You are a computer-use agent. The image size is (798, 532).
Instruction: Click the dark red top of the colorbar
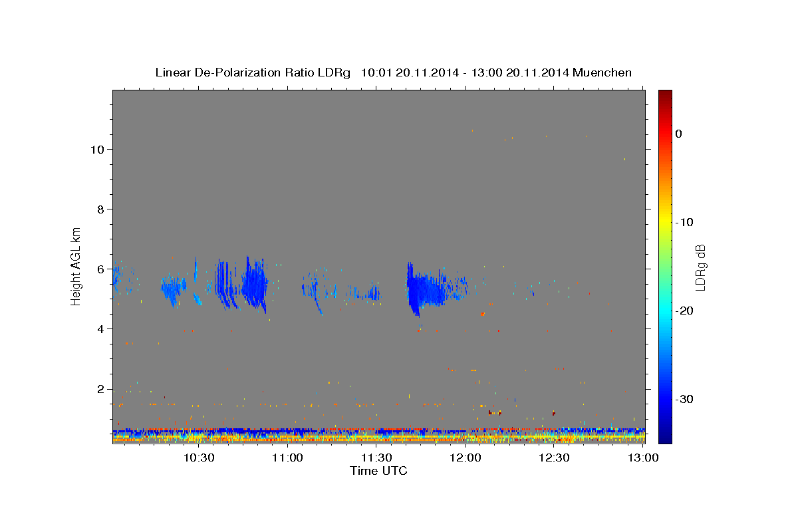pyautogui.click(x=664, y=96)
